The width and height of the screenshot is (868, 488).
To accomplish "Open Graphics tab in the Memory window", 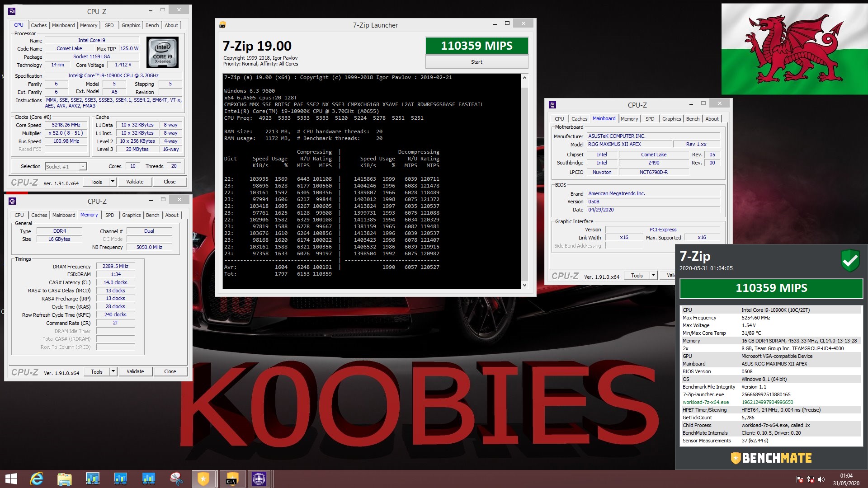I will click(132, 215).
